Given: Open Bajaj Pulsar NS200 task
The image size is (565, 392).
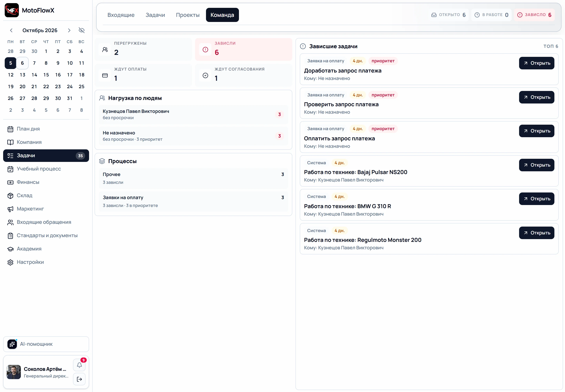Looking at the screenshot, I should 537,165.
